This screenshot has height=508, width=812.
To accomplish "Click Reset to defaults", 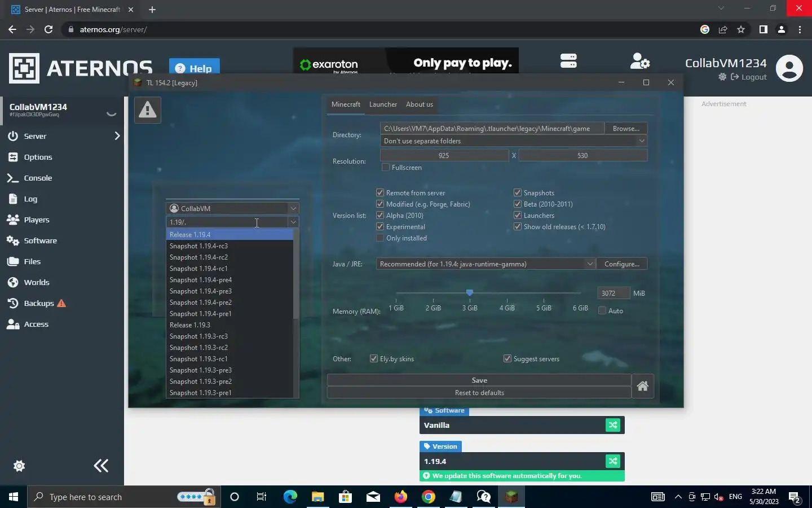I will 479,393.
